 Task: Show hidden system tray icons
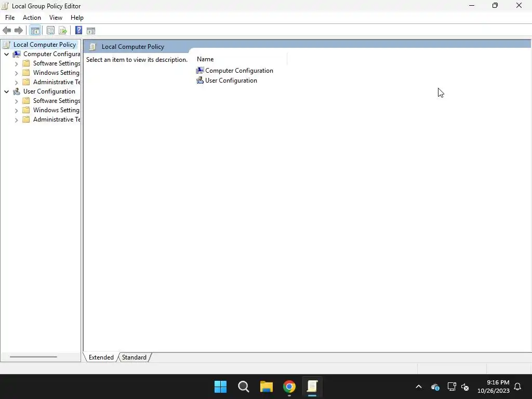(x=419, y=387)
